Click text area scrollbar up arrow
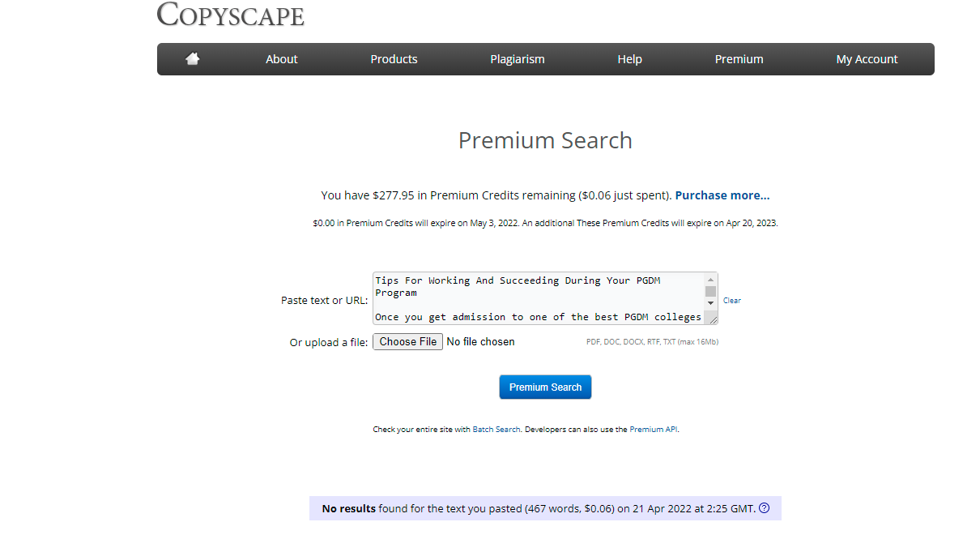 coord(711,279)
